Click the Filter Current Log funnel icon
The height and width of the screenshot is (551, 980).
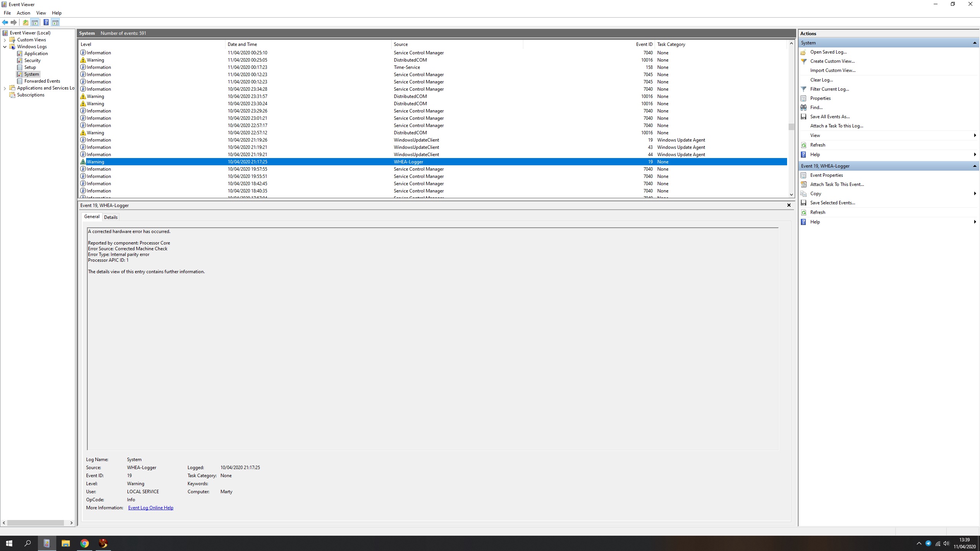804,89
